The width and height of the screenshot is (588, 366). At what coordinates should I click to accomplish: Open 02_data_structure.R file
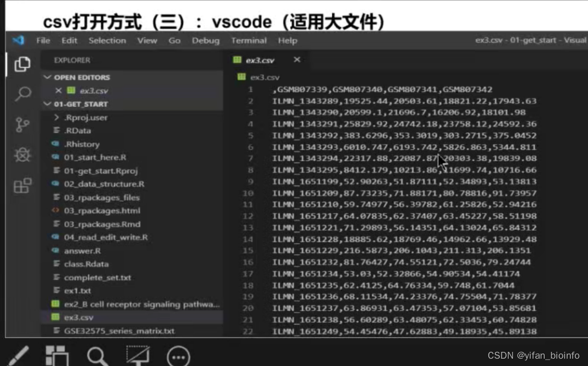tap(104, 184)
